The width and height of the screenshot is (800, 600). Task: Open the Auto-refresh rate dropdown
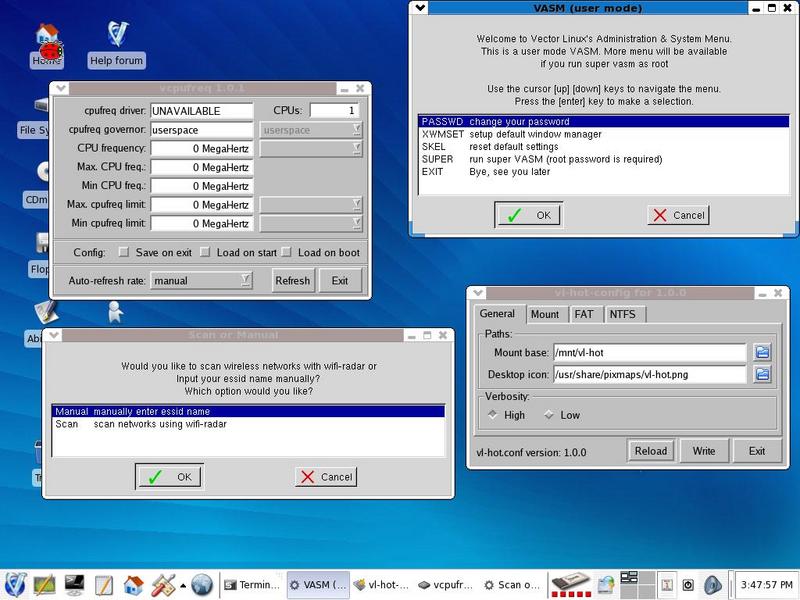(201, 281)
